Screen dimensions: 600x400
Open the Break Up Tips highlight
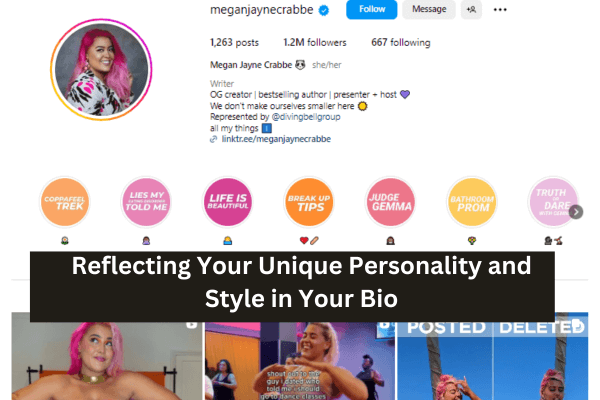click(x=309, y=202)
